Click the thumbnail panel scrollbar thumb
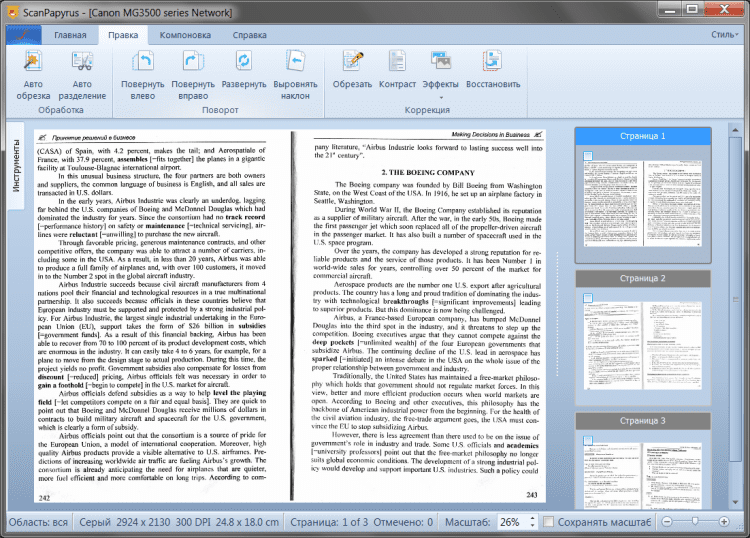Viewport: 750px width, 538px height. 735,299
